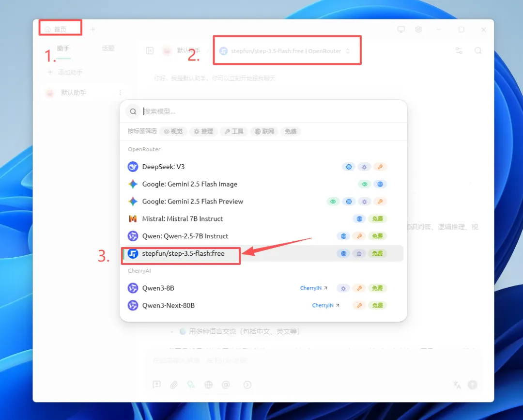The width and height of the screenshot is (523, 420).
Task: Click 免费 badge on Mistral 7B Instruct row
Action: pos(377,219)
